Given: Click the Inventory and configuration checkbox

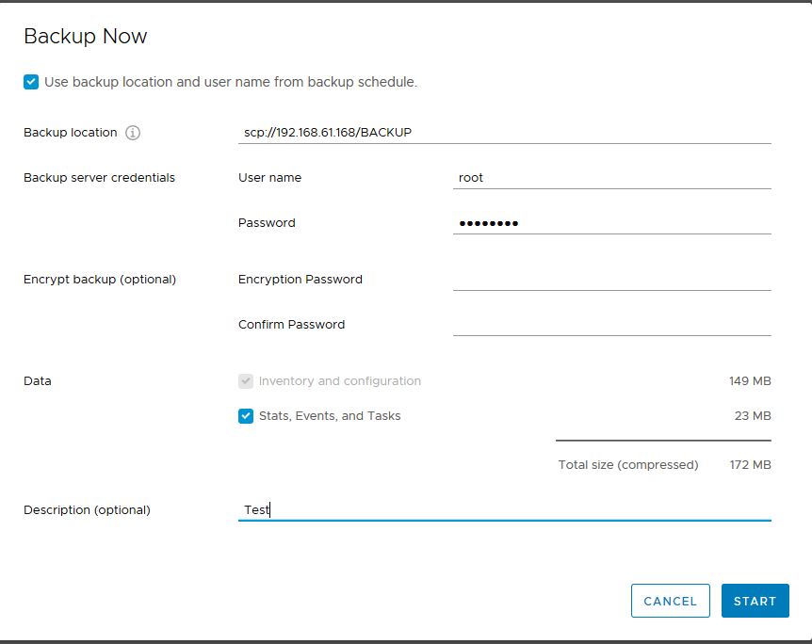Looking at the screenshot, I should click(246, 381).
